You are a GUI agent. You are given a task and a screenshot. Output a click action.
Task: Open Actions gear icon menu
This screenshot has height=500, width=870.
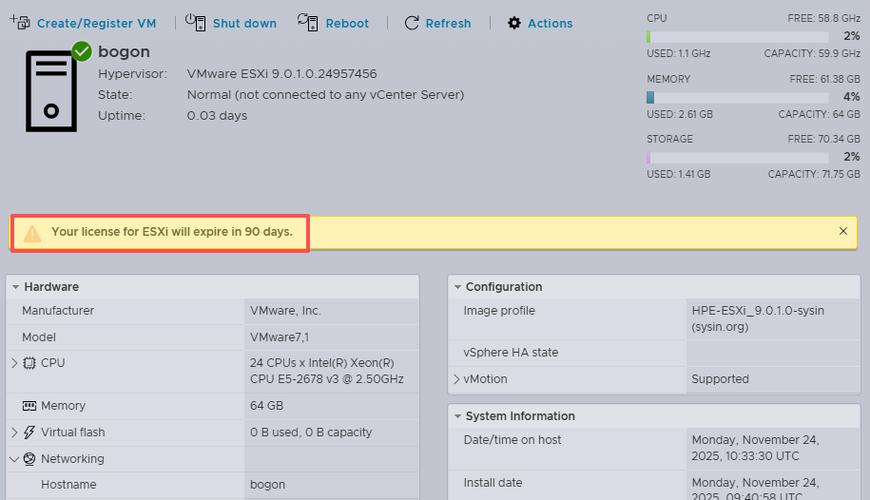[x=514, y=23]
